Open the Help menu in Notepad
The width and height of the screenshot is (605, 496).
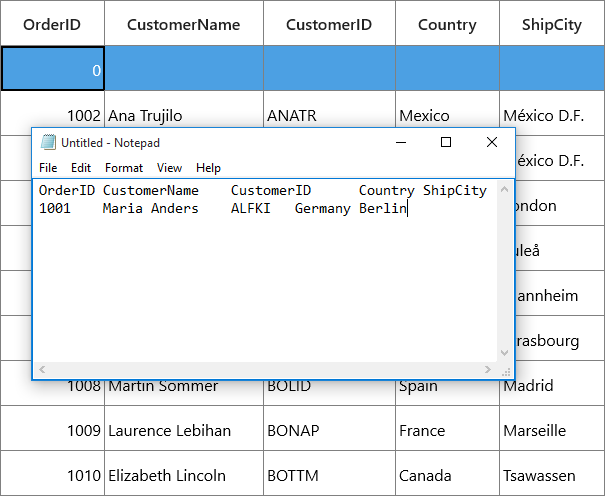coord(208,168)
